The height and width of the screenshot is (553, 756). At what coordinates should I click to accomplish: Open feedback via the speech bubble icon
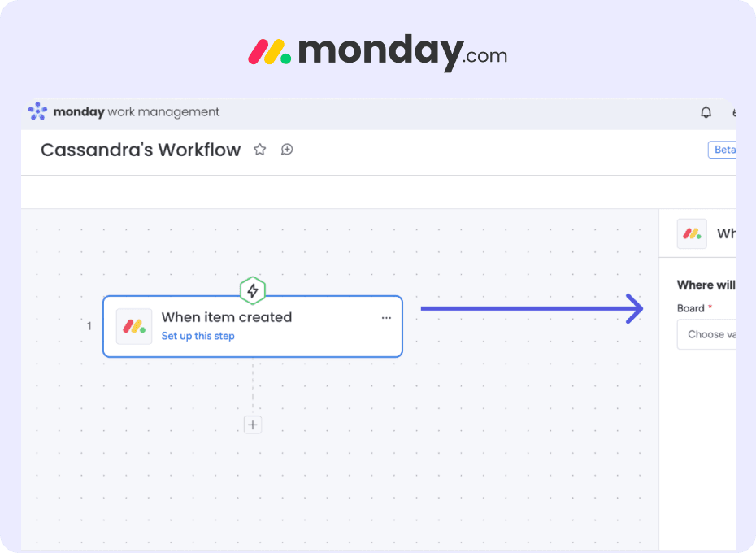(286, 150)
